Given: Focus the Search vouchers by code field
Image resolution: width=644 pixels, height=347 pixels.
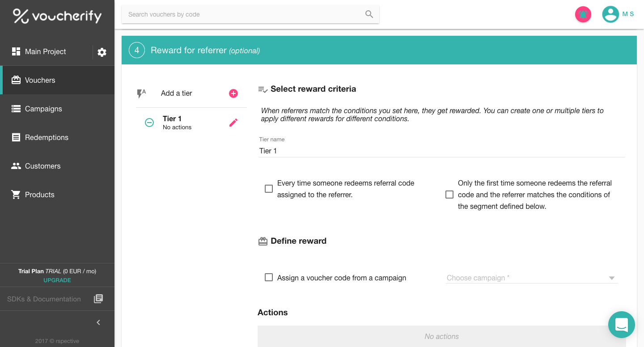Looking at the screenshot, I should pyautogui.click(x=250, y=14).
